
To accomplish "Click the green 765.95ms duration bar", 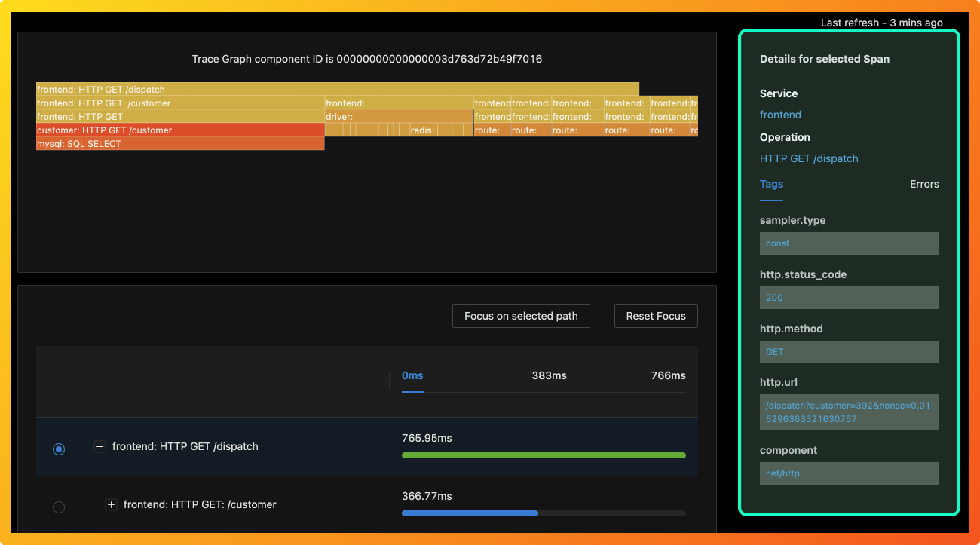I will click(x=544, y=455).
